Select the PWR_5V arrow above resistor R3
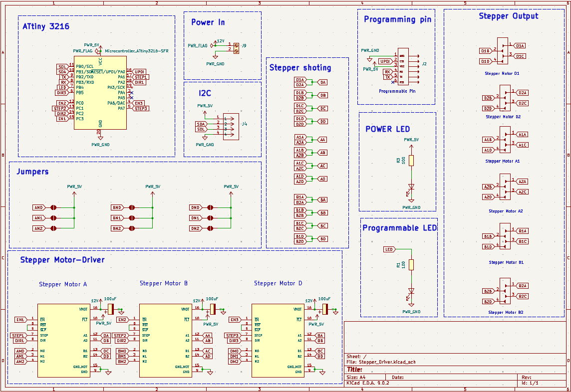Screen dimensions: 571x392 click(x=411, y=147)
